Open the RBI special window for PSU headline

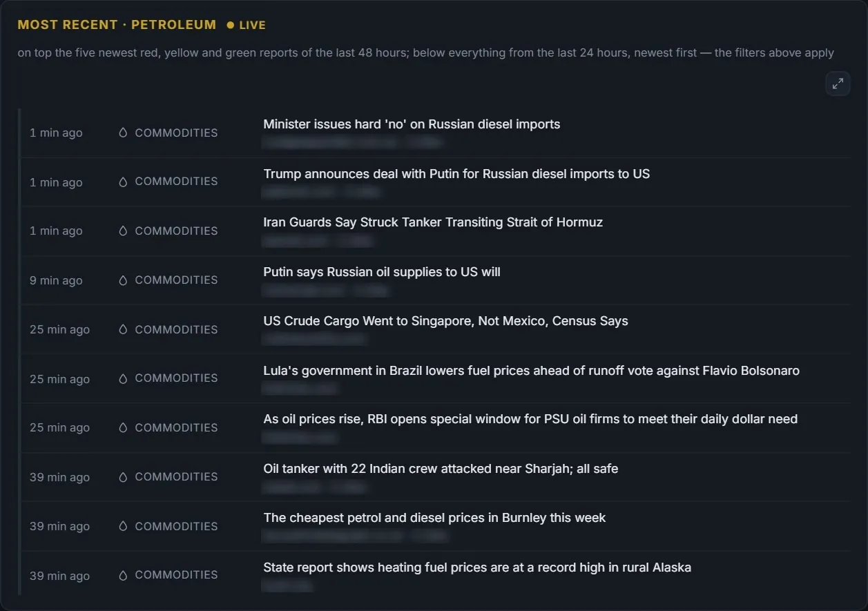[530, 419]
